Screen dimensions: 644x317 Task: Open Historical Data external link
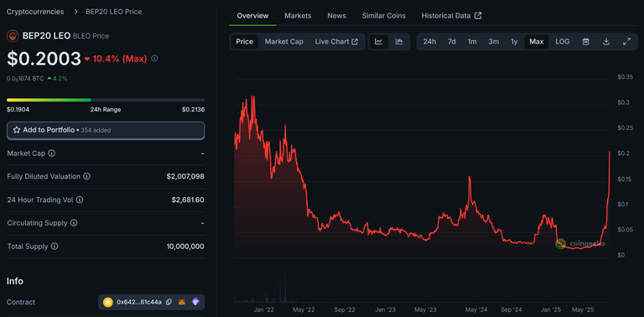pos(451,16)
